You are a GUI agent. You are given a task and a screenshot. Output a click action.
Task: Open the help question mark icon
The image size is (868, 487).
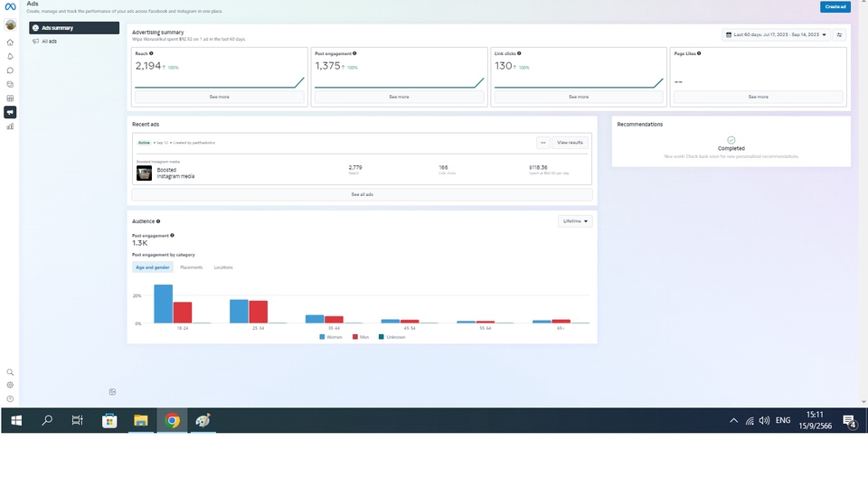(10, 398)
